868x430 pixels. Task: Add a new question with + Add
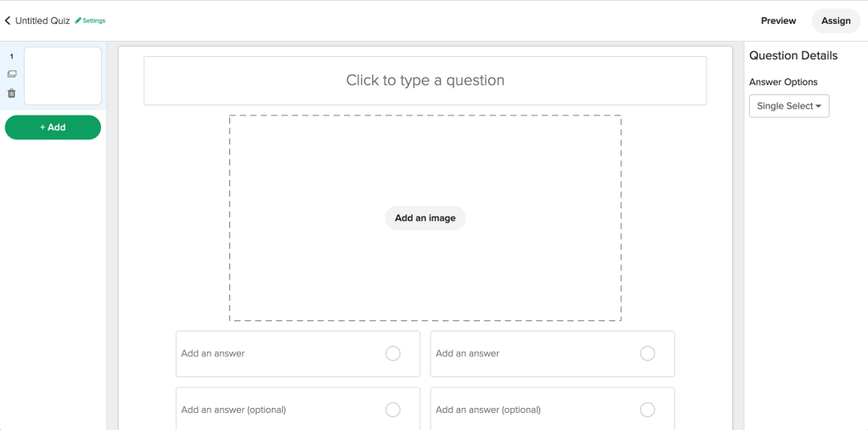click(x=53, y=127)
